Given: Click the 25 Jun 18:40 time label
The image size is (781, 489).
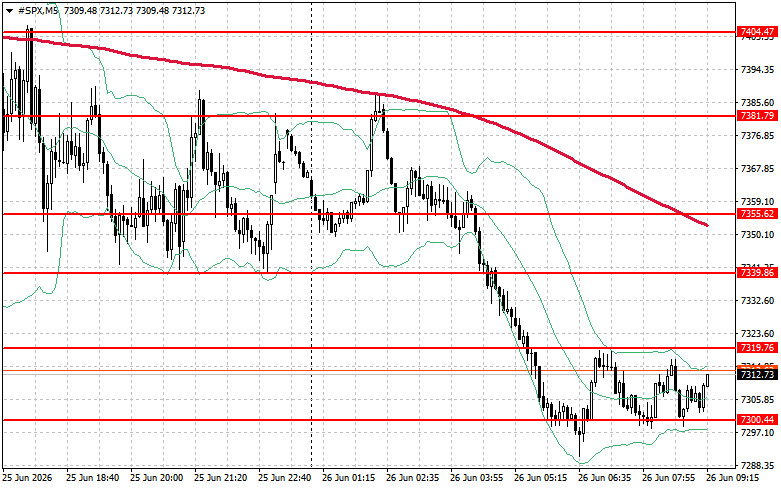Looking at the screenshot, I should [x=93, y=478].
